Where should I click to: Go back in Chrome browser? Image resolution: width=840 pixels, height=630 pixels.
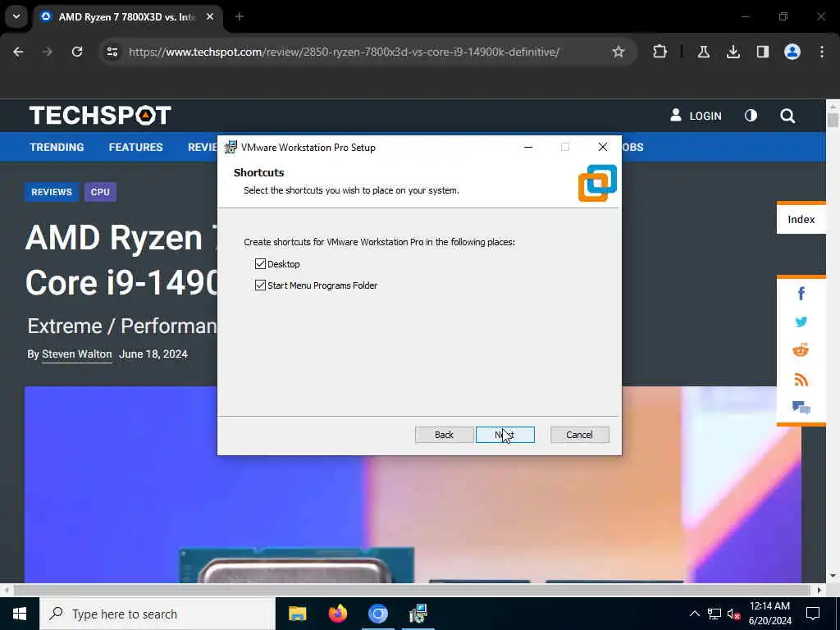(18, 52)
